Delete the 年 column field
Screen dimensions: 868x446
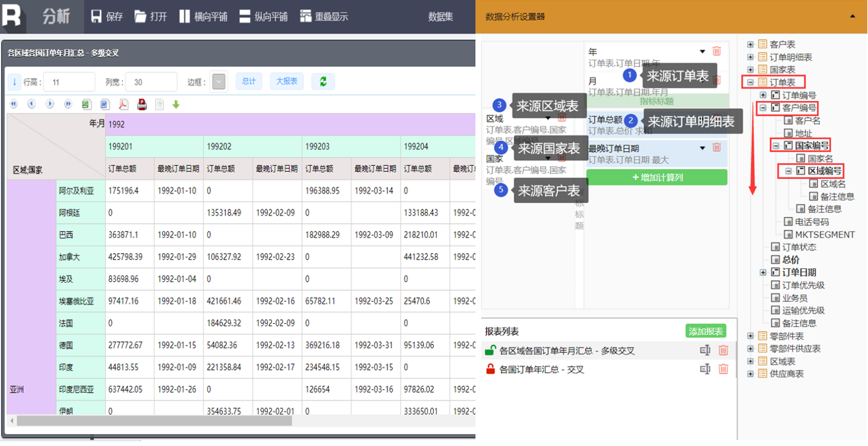point(717,52)
